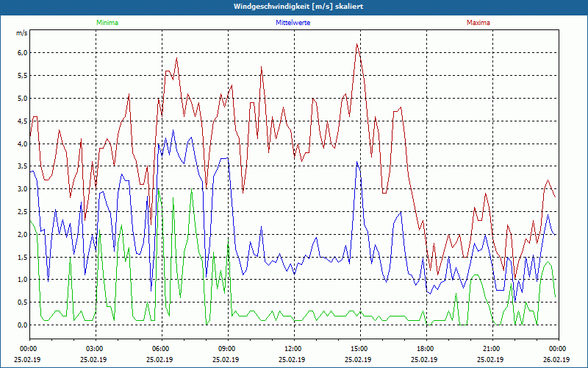The height and width of the screenshot is (368, 588).
Task: Click the chart title Windgeschwindigkeit [m/s] skaliert
Action: 298,7
